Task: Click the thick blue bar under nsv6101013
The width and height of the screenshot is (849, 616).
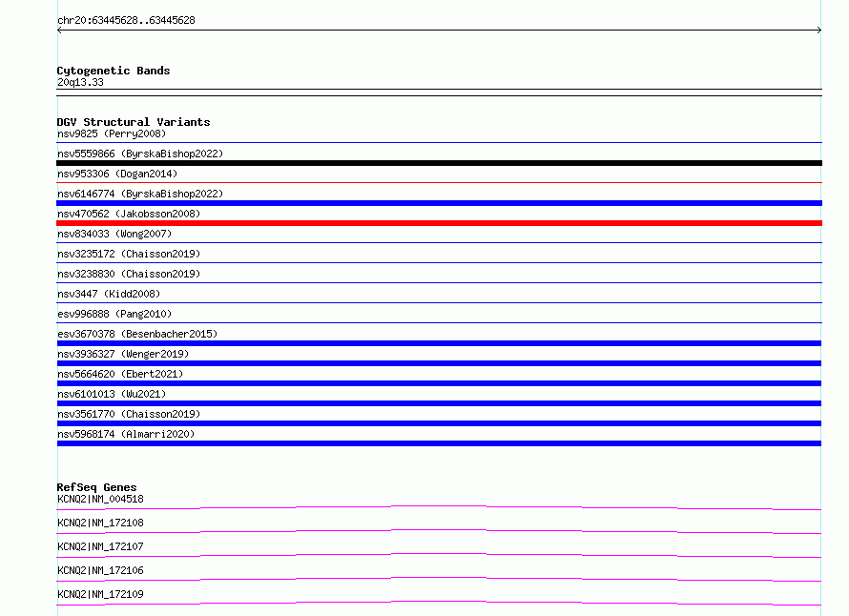Action: [439, 403]
